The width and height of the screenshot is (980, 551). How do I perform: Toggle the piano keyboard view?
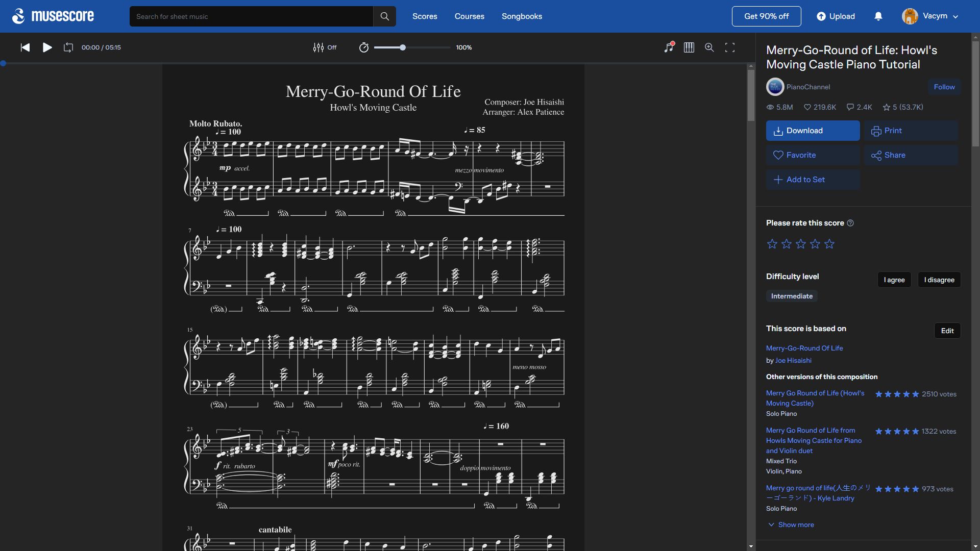pyautogui.click(x=689, y=47)
